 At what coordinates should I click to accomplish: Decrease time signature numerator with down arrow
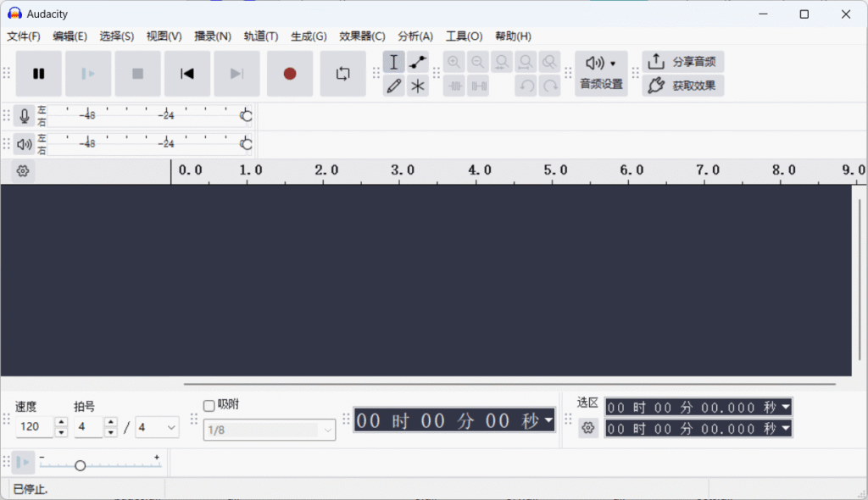[x=111, y=432]
